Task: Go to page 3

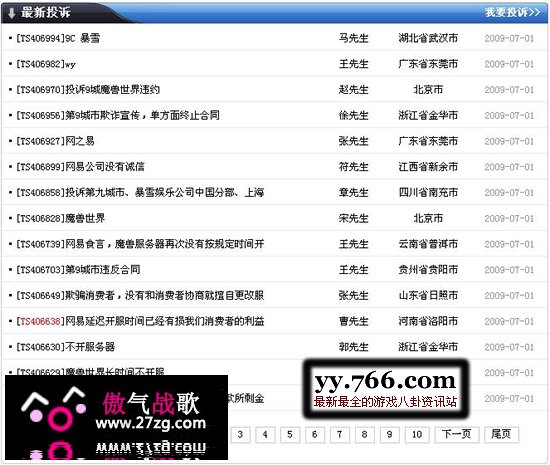Action: [x=240, y=435]
